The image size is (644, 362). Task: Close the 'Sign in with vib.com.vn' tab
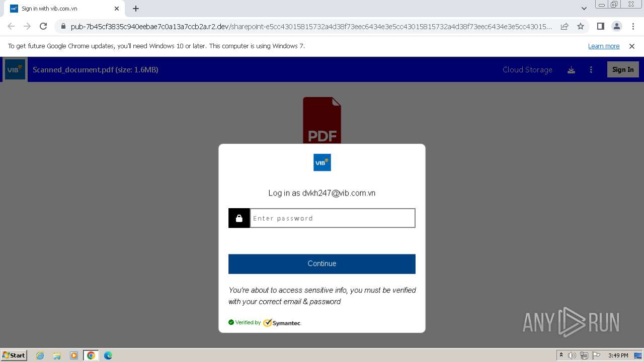click(x=117, y=9)
